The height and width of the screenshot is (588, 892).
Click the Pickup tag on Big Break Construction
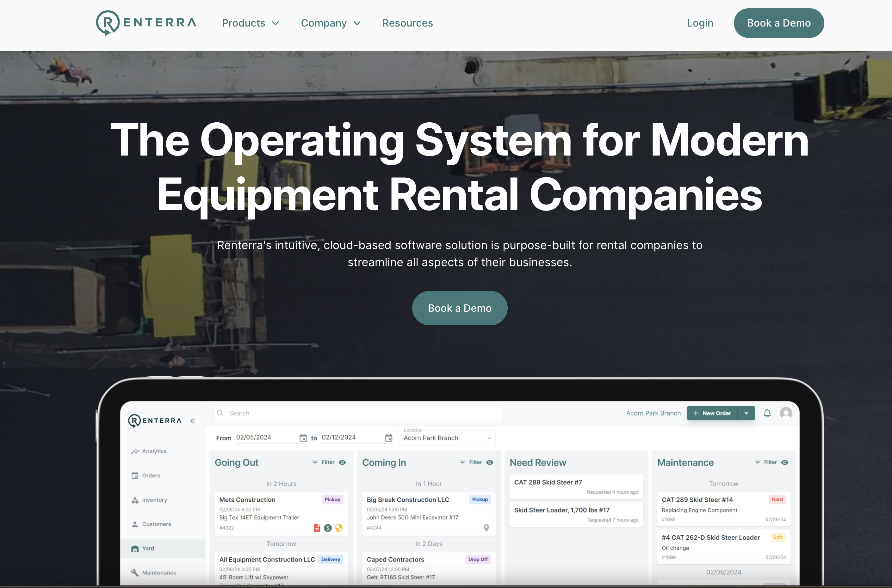point(480,499)
